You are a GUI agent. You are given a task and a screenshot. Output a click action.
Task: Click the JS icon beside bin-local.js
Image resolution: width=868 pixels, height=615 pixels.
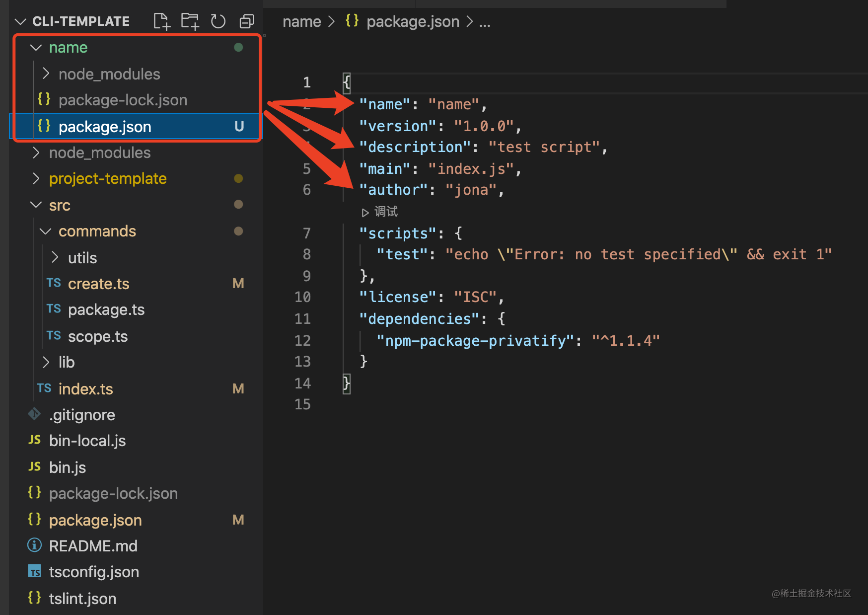tap(35, 440)
